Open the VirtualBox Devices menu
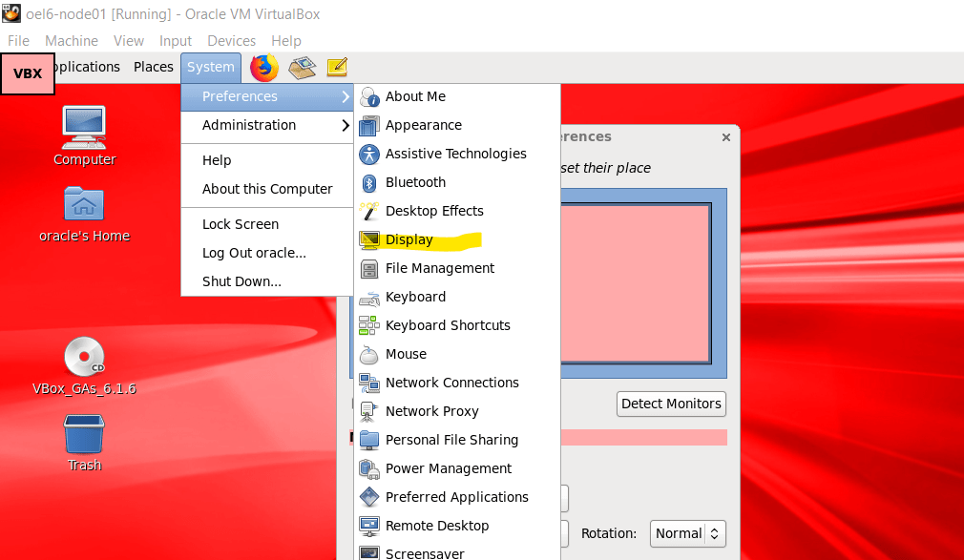964x560 pixels. point(231,41)
